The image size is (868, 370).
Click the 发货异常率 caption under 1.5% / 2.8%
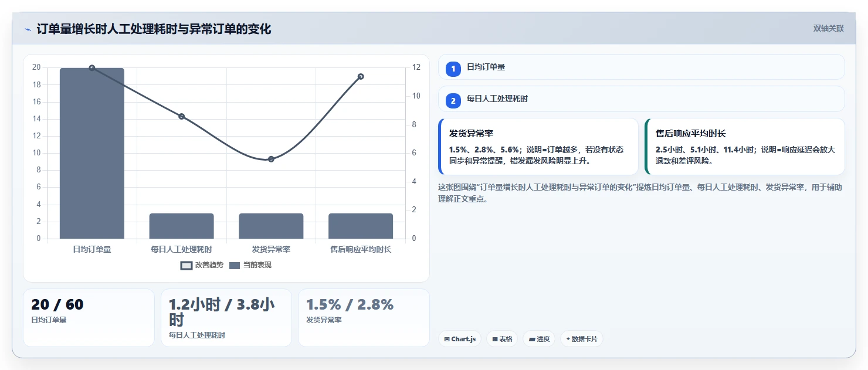[x=324, y=320]
